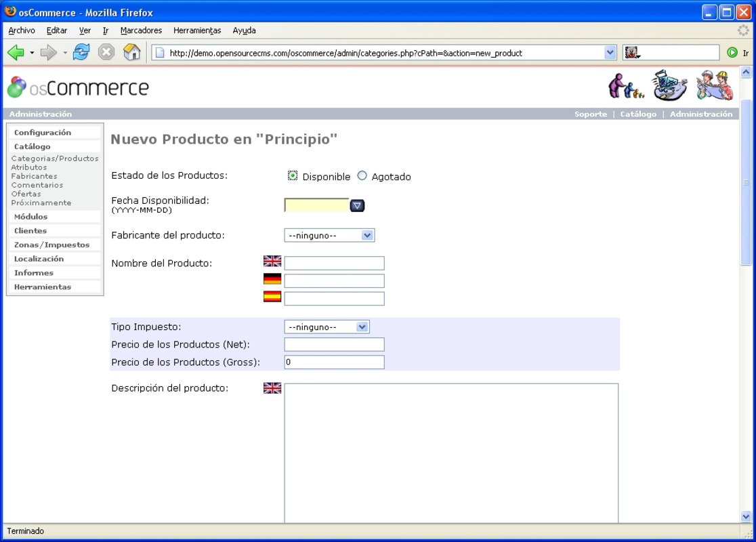Click the Administración link at header right

point(701,114)
